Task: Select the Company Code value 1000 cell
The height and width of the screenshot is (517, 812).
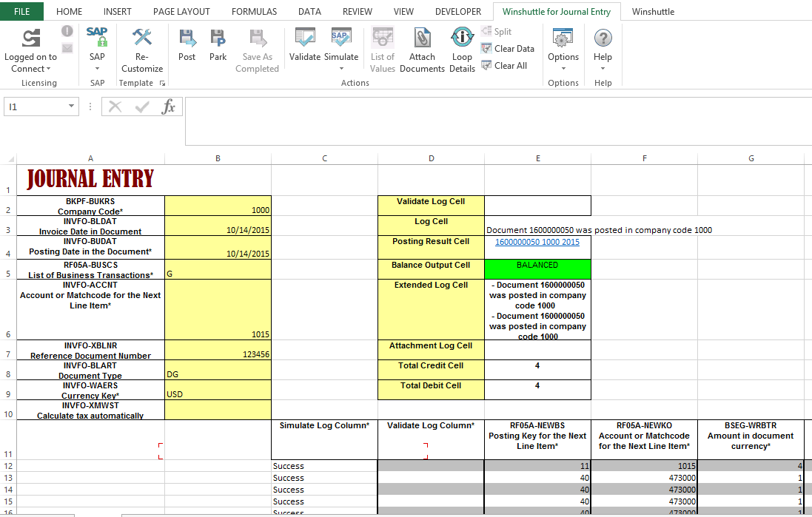Action: click(218, 206)
